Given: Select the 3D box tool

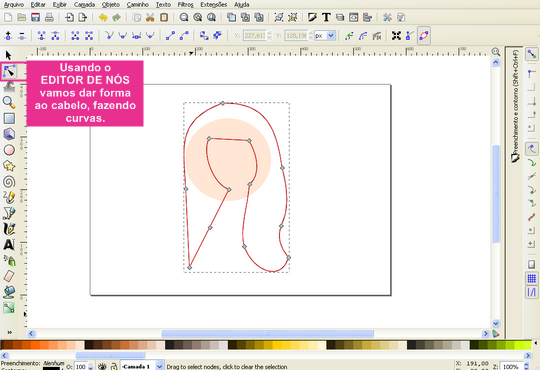Looking at the screenshot, I should click(9, 134).
